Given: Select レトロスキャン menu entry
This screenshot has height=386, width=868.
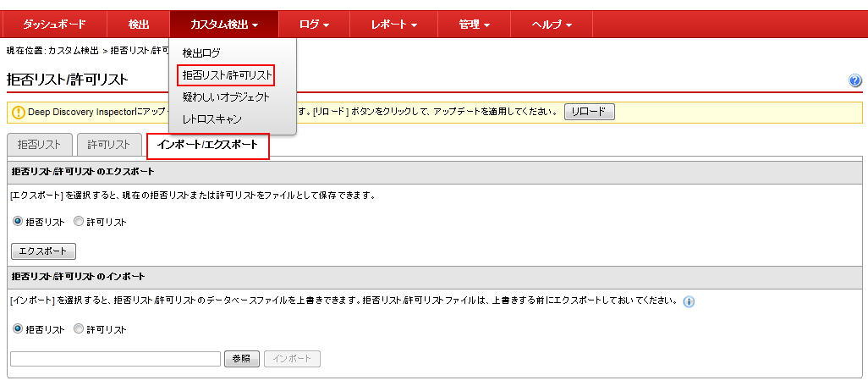Looking at the screenshot, I should [x=212, y=119].
